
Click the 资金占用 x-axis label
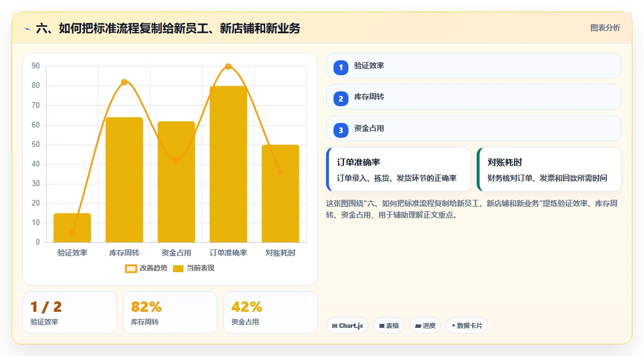[x=176, y=253]
